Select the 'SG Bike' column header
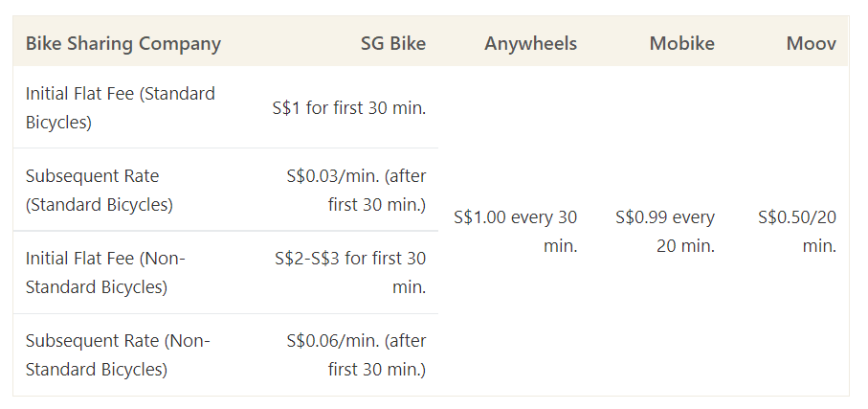 [x=392, y=43]
